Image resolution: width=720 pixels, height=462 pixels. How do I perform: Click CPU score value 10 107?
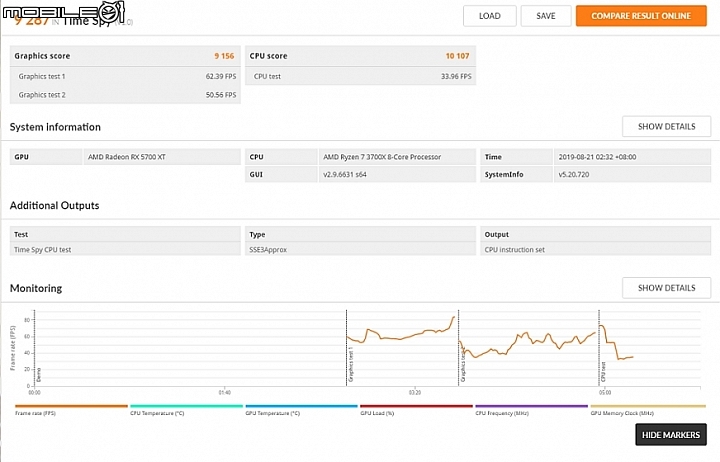[x=457, y=56]
